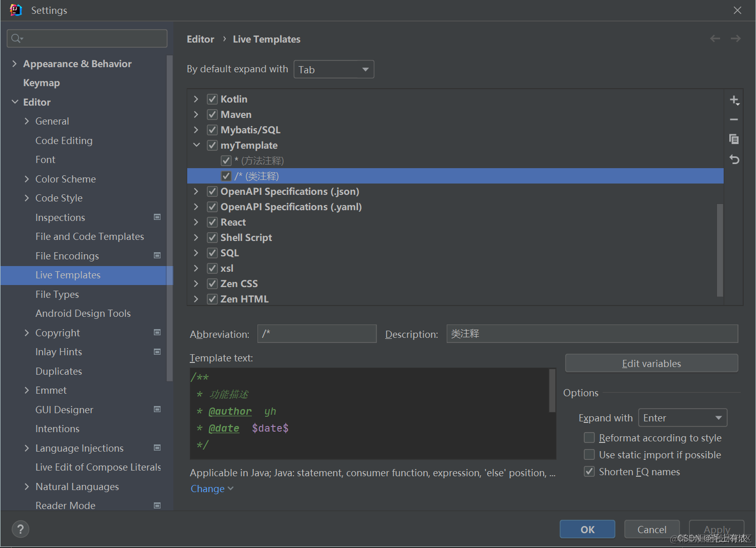Expand the SQL template group

tap(196, 253)
